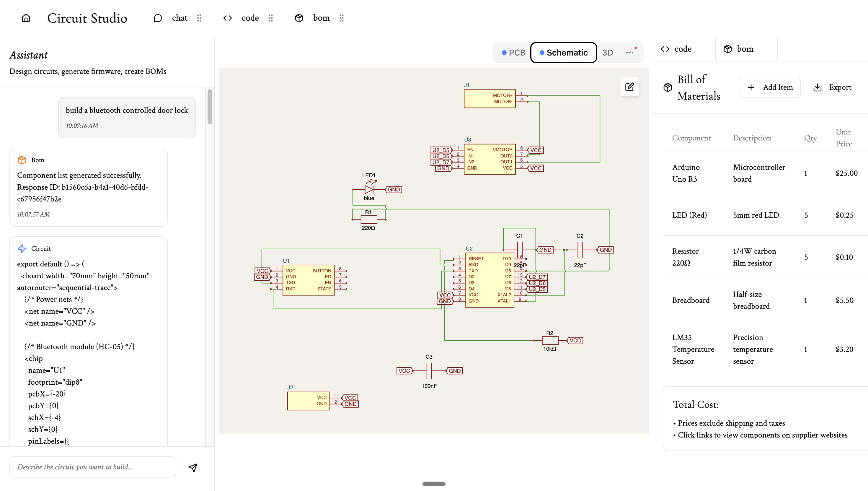The height and width of the screenshot is (491, 868).
Task: Click the top bar bom cube icon
Action: [299, 18]
